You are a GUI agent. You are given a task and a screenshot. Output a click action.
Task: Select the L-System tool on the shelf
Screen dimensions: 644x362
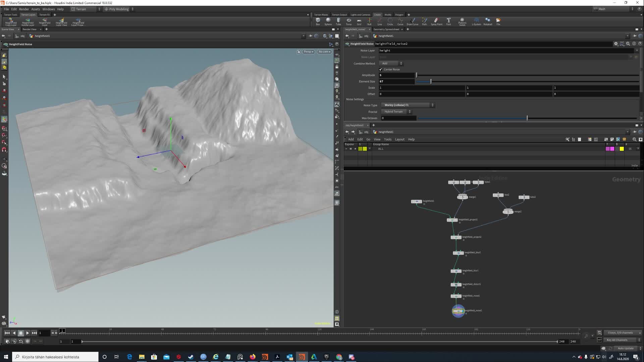pos(476,21)
